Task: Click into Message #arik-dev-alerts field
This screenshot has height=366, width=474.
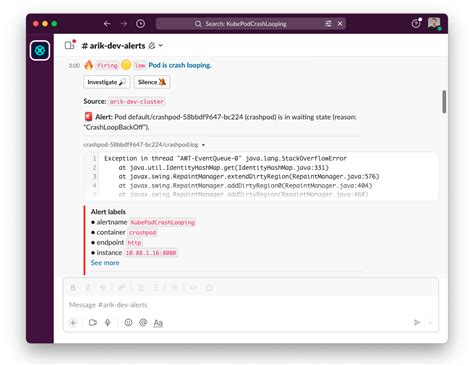Action: (251, 305)
